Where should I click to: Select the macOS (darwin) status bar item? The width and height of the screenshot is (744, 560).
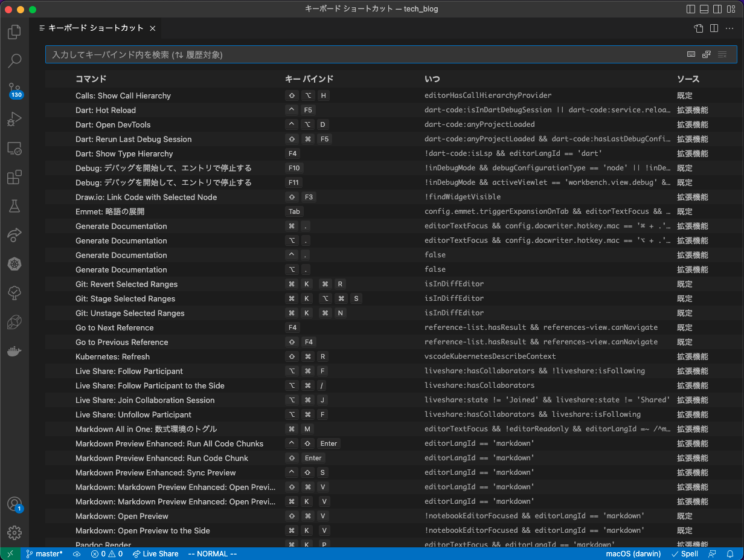(x=633, y=553)
